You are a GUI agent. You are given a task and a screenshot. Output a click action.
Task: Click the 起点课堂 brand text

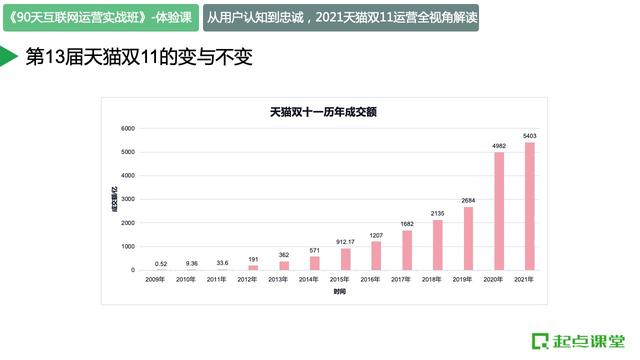pyautogui.click(x=589, y=341)
